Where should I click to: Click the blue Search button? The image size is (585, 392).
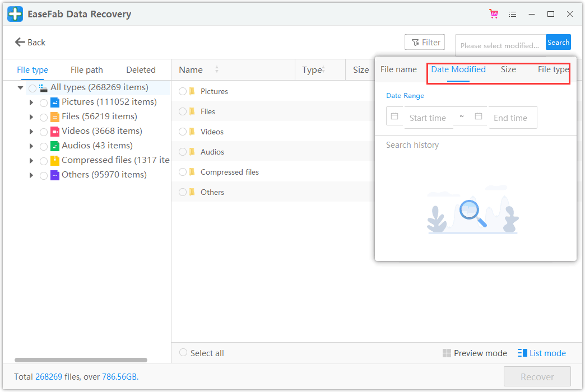click(558, 42)
